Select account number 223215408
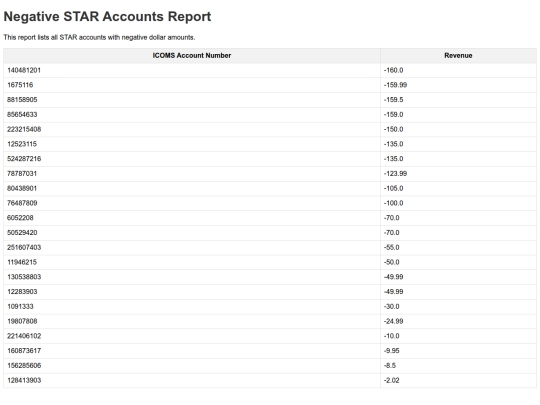The width and height of the screenshot is (540, 405). pyautogui.click(x=24, y=129)
